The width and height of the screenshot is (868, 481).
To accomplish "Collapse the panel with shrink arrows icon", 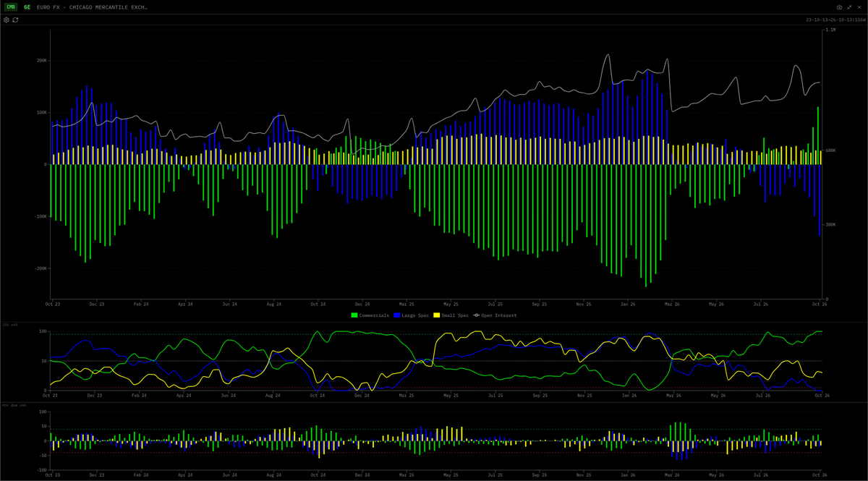I will (x=850, y=7).
